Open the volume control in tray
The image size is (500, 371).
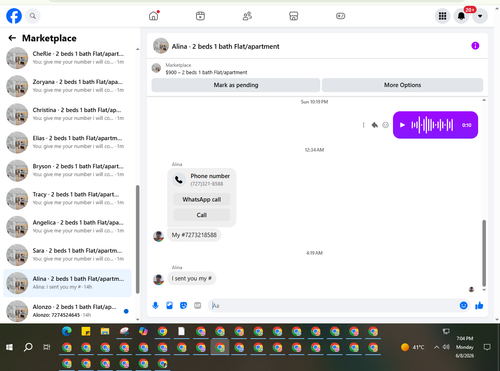click(446, 347)
